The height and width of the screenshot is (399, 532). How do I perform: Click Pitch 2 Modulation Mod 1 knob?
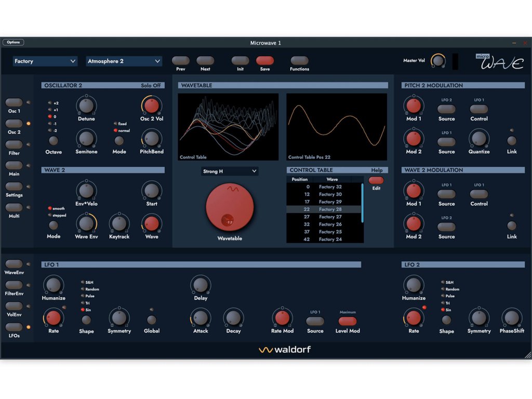point(413,105)
